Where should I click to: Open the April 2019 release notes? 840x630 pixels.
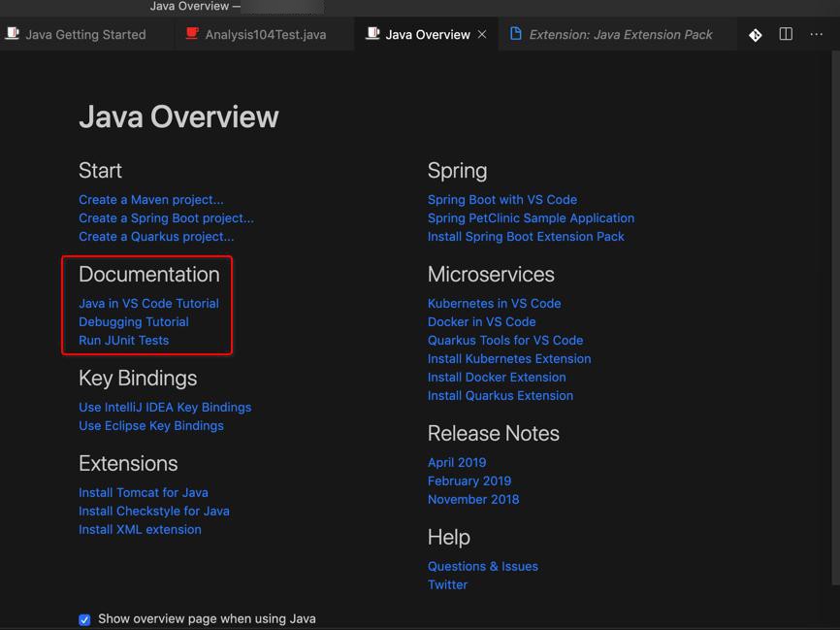click(x=457, y=463)
